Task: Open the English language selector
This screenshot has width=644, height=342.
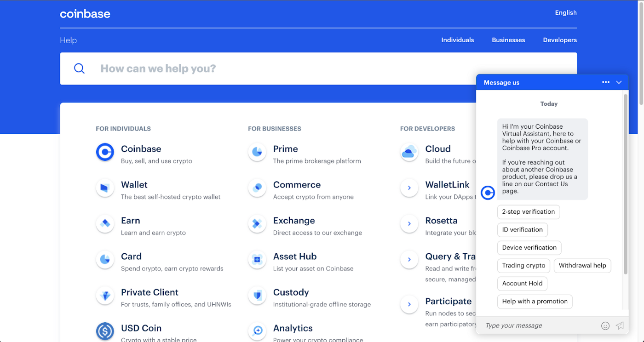Action: point(565,13)
